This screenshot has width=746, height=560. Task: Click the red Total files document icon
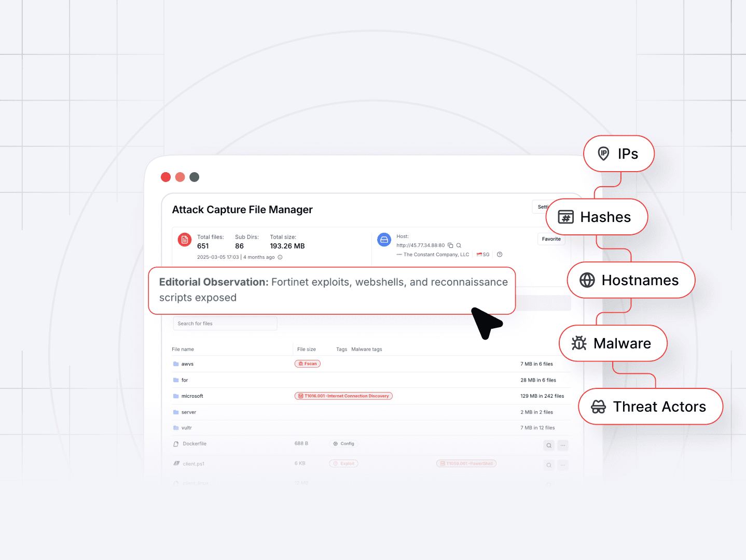(x=185, y=240)
